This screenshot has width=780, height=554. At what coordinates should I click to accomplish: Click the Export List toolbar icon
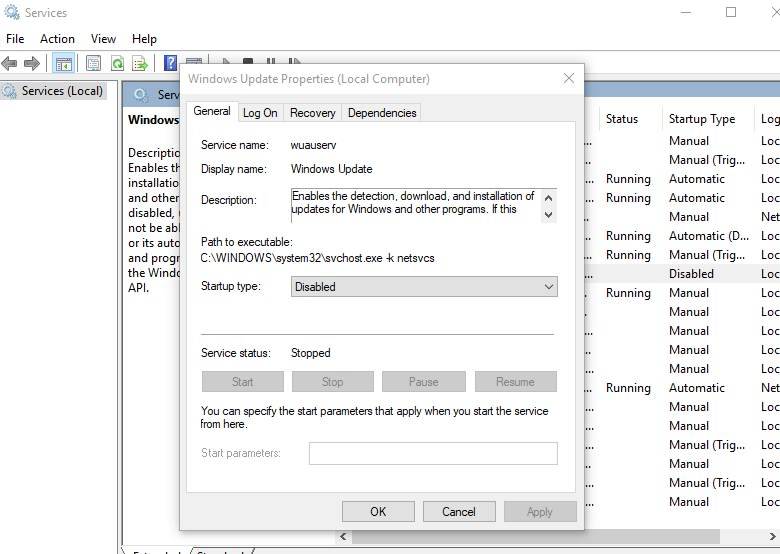click(140, 64)
